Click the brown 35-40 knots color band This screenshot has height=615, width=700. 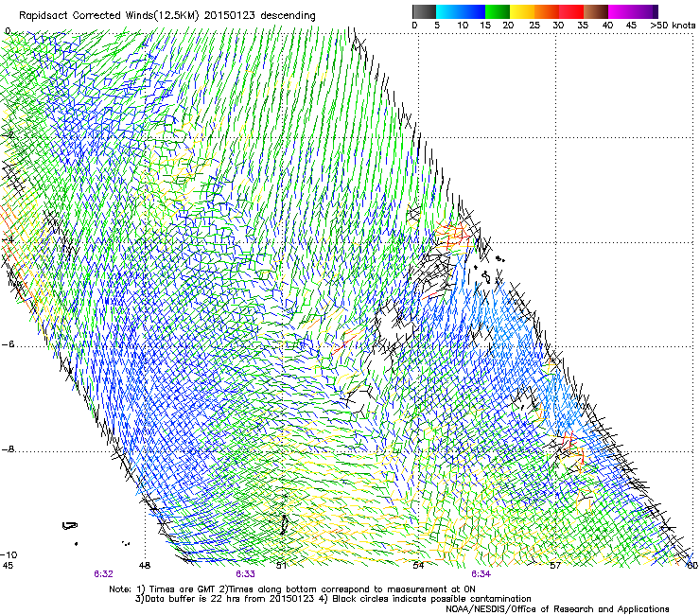point(596,11)
